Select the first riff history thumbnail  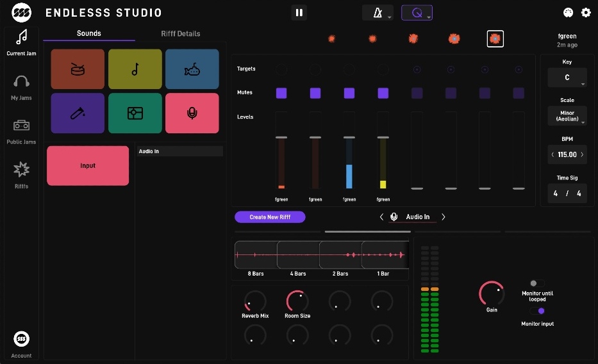(x=332, y=38)
